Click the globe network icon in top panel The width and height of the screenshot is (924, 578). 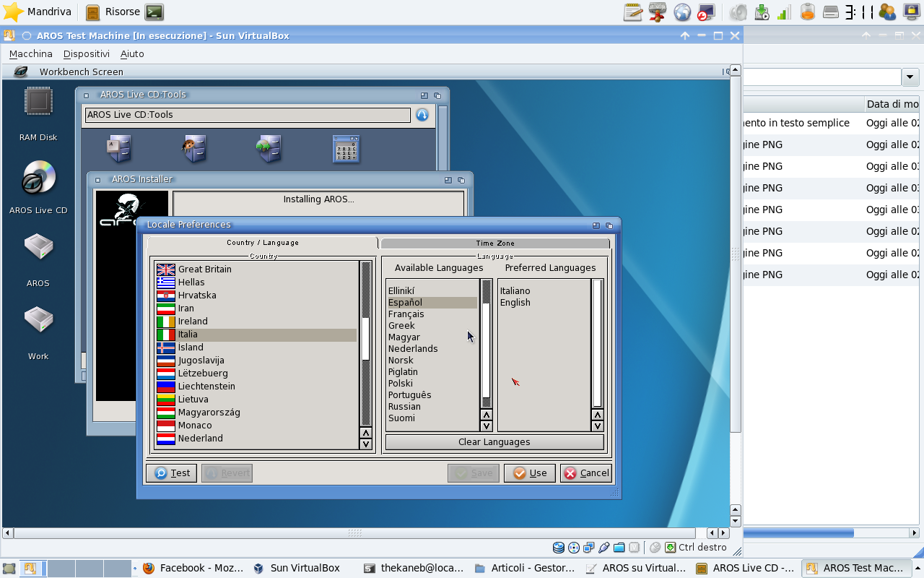pos(682,12)
